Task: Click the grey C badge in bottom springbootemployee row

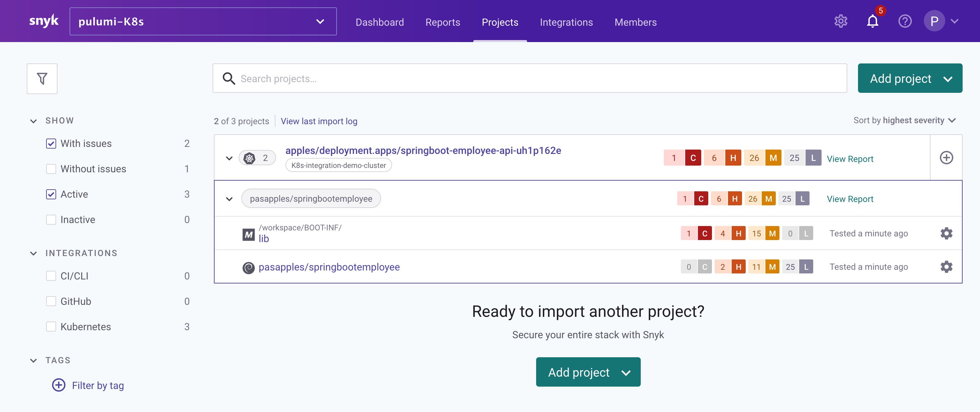Action: (x=705, y=267)
